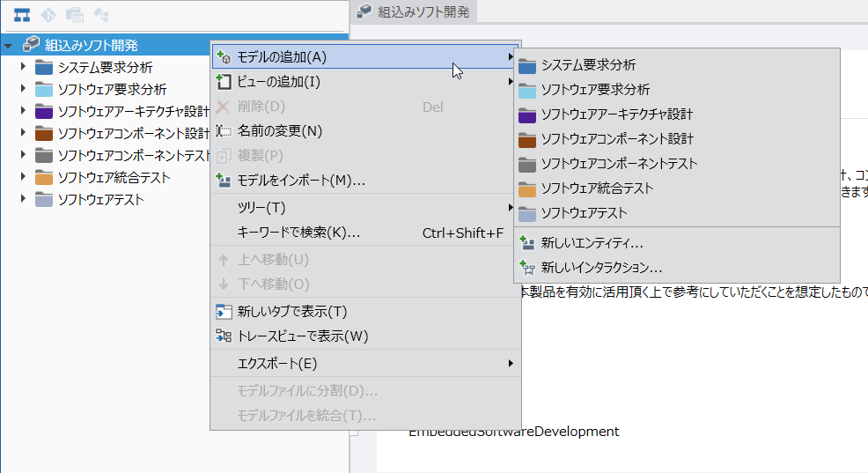Add ソフトウェアテスト model from submenu
This screenshot has width=868, height=473.
(x=677, y=213)
